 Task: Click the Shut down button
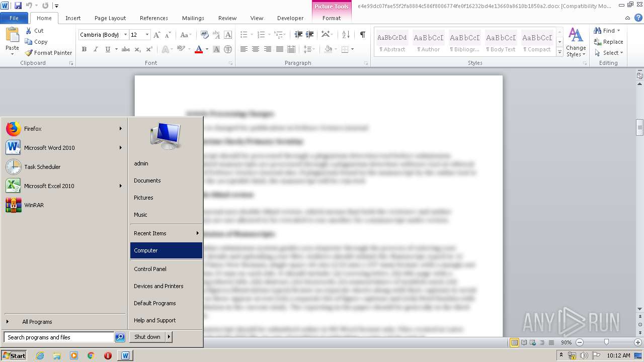pyautogui.click(x=147, y=337)
